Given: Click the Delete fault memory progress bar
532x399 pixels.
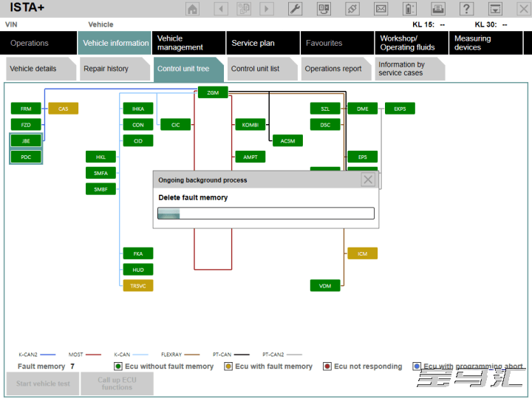Looking at the screenshot, I should click(266, 214).
